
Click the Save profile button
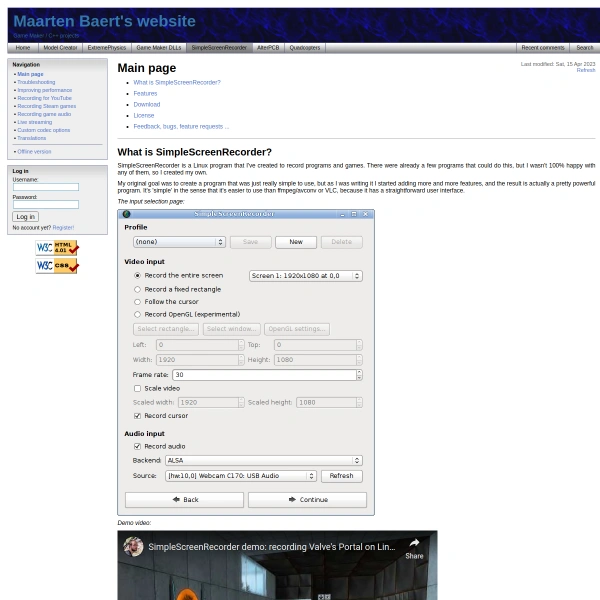(251, 242)
